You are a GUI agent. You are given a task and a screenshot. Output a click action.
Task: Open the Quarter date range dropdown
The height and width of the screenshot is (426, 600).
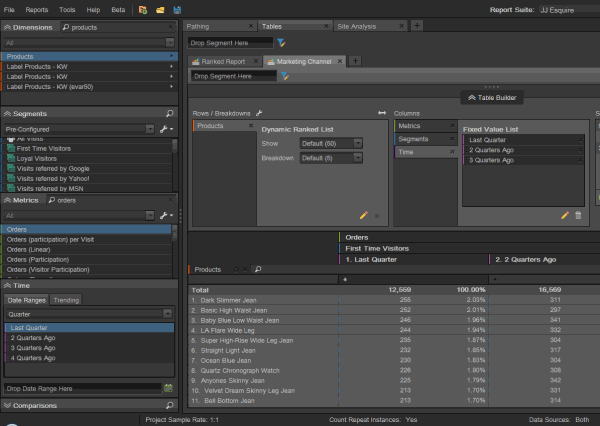tap(170, 312)
